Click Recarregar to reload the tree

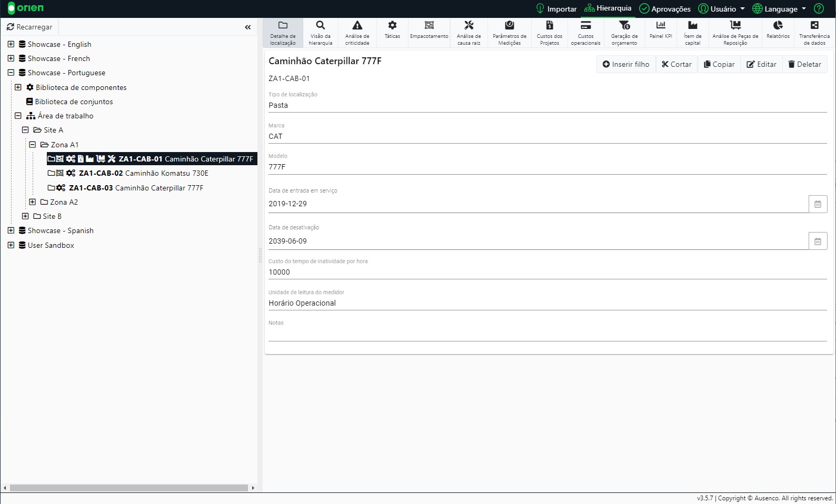coord(29,27)
